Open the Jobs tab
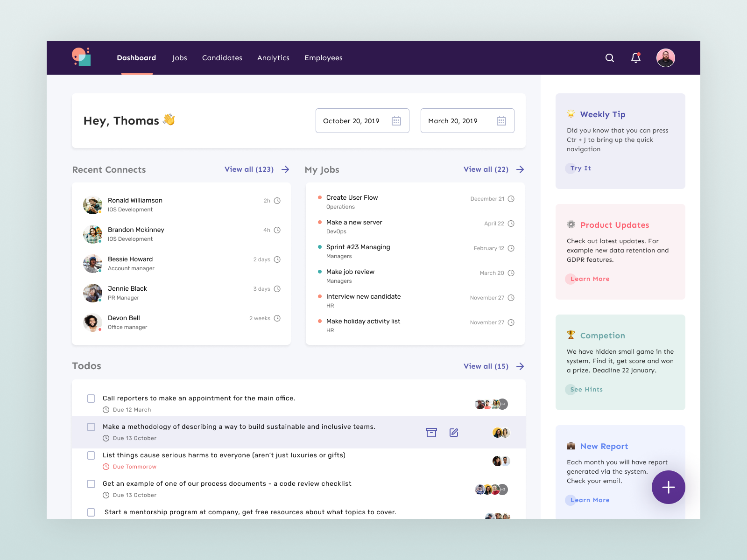 (x=179, y=58)
